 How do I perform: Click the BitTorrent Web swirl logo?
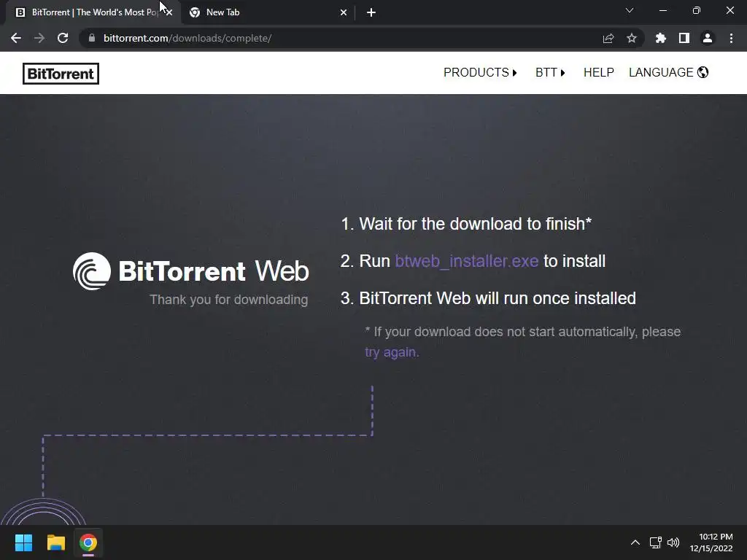(x=92, y=271)
